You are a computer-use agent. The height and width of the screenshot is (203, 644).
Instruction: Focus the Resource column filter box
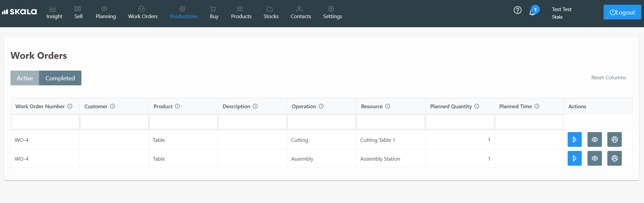[x=391, y=122]
